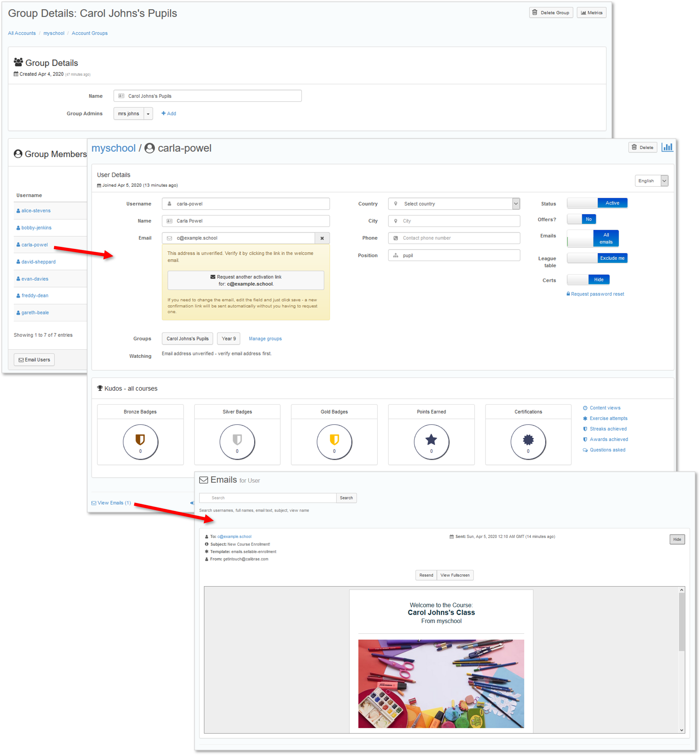Go to myschool breadcrumb link
The image size is (700, 755).
54,33
